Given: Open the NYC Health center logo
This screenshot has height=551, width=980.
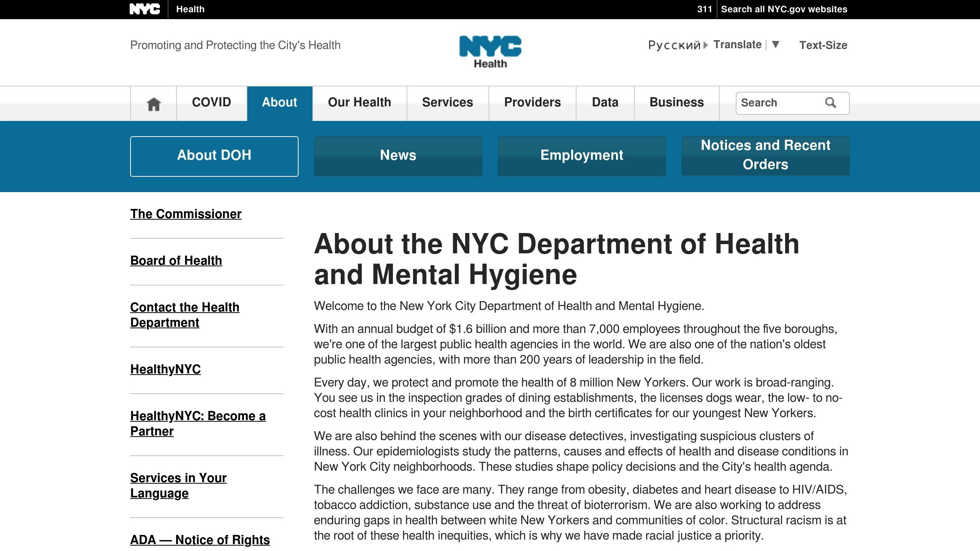Looking at the screenshot, I should [x=490, y=52].
